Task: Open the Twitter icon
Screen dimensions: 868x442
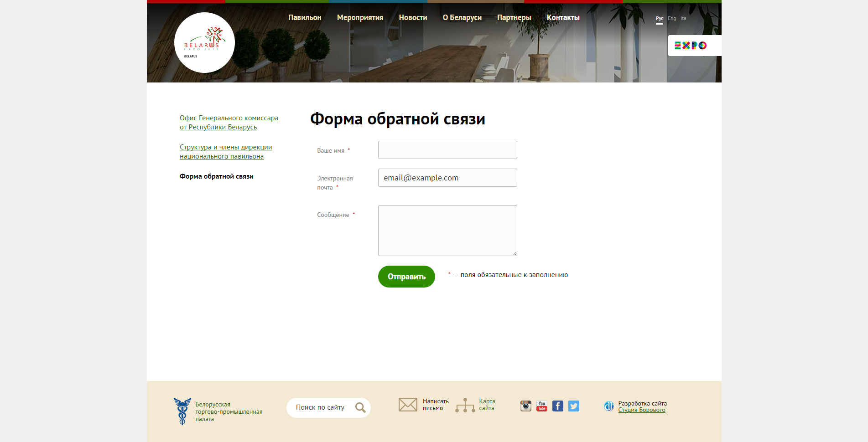Action: pyautogui.click(x=574, y=406)
